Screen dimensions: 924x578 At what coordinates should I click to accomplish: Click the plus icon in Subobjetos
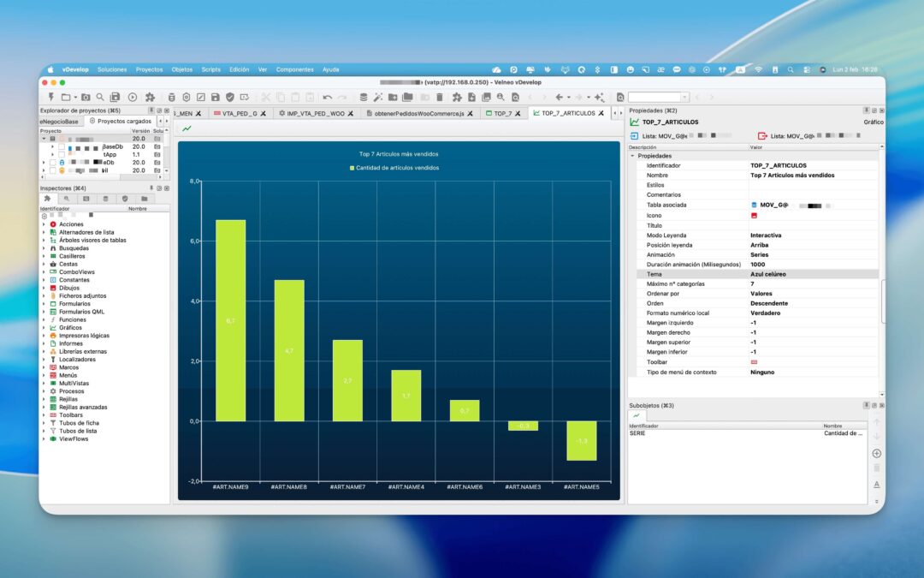(x=876, y=454)
